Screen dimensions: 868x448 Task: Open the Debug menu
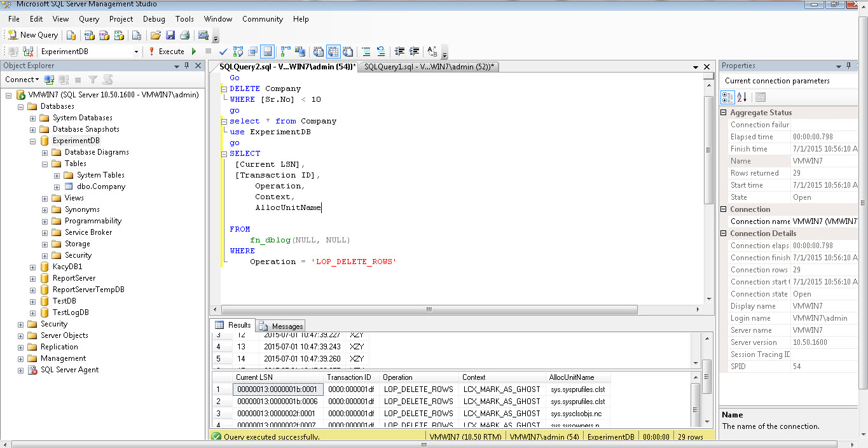(154, 19)
